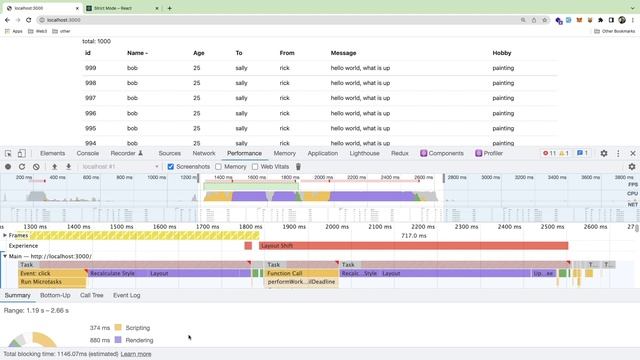Switch to the Elements tab

coord(53,153)
